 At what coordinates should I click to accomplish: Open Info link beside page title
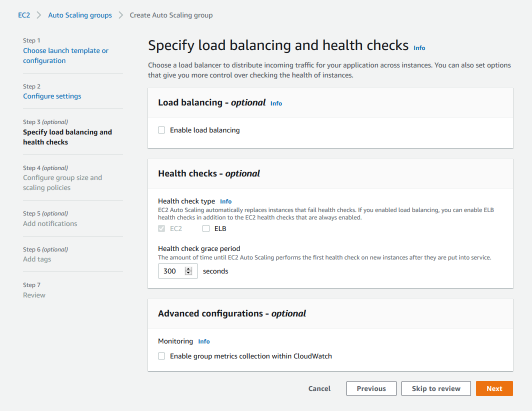point(419,48)
